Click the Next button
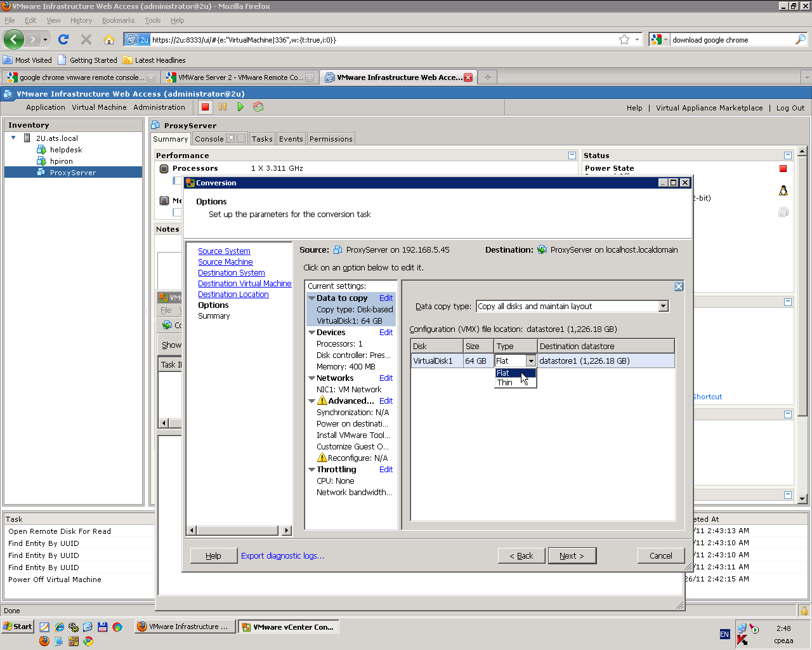812x650 pixels. click(572, 556)
